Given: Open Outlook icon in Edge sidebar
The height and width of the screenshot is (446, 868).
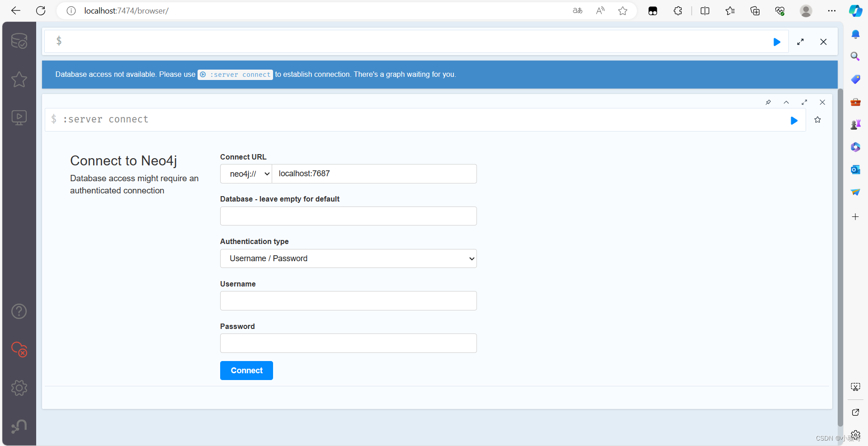Looking at the screenshot, I should 855,170.
